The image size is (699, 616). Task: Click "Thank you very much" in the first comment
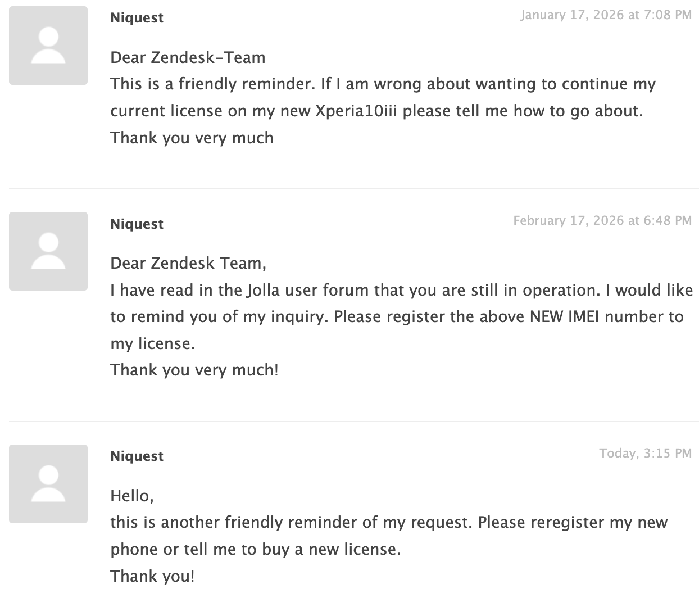coord(192,138)
